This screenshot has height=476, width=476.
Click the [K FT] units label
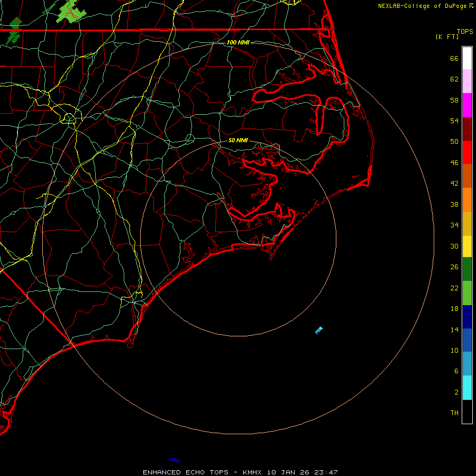click(447, 36)
